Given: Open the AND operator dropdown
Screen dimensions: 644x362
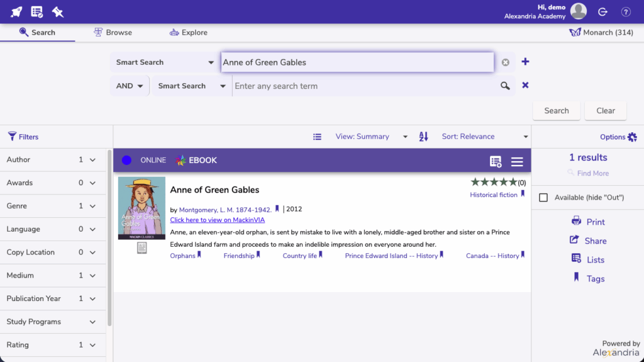Looking at the screenshot, I should (x=130, y=86).
